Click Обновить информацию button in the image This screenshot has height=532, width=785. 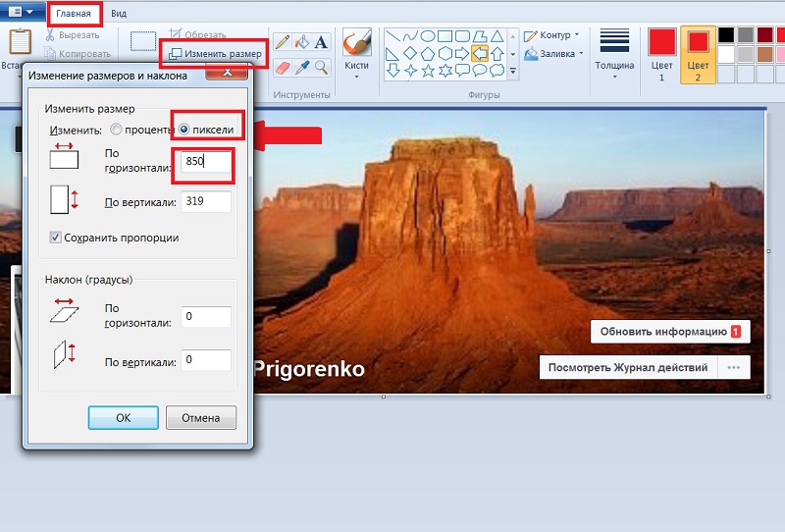(x=670, y=332)
